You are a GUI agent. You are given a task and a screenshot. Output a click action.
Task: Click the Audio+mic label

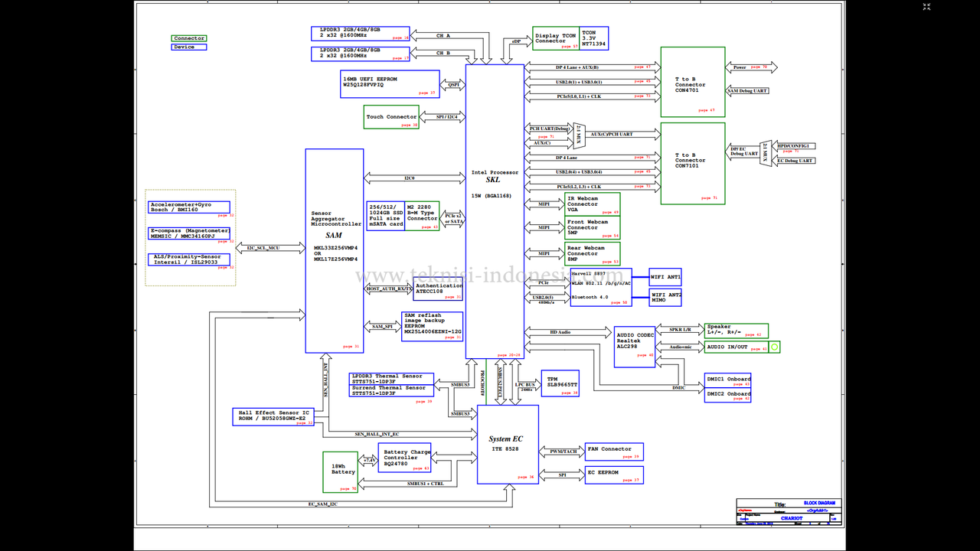pos(681,347)
